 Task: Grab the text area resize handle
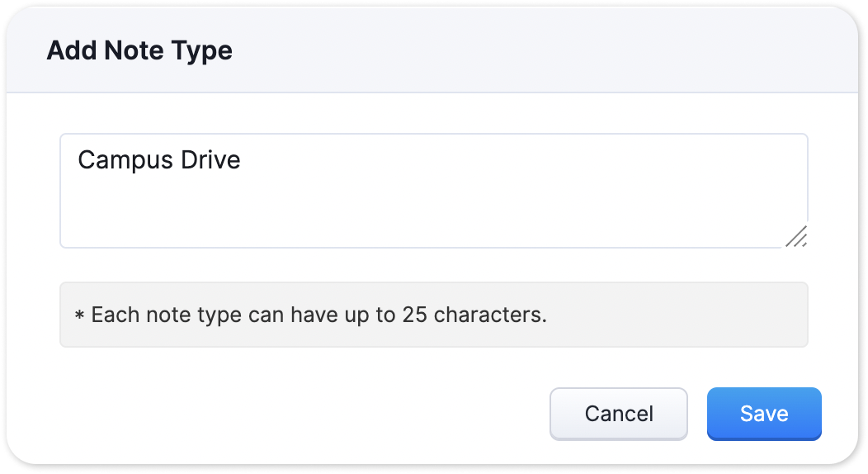[x=795, y=237]
